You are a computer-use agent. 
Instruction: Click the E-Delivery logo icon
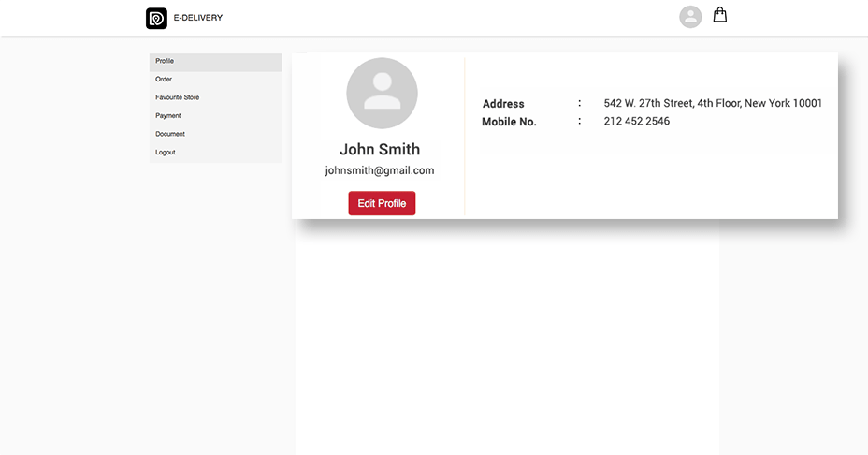[156, 19]
